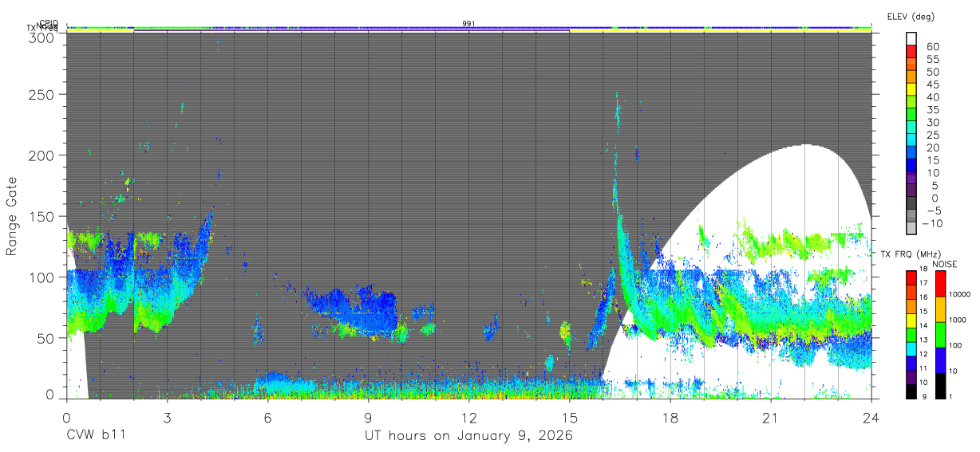Viewport: 980px width, 452px height.
Task: Click the 6 UT hour tick label
Action: (x=267, y=417)
